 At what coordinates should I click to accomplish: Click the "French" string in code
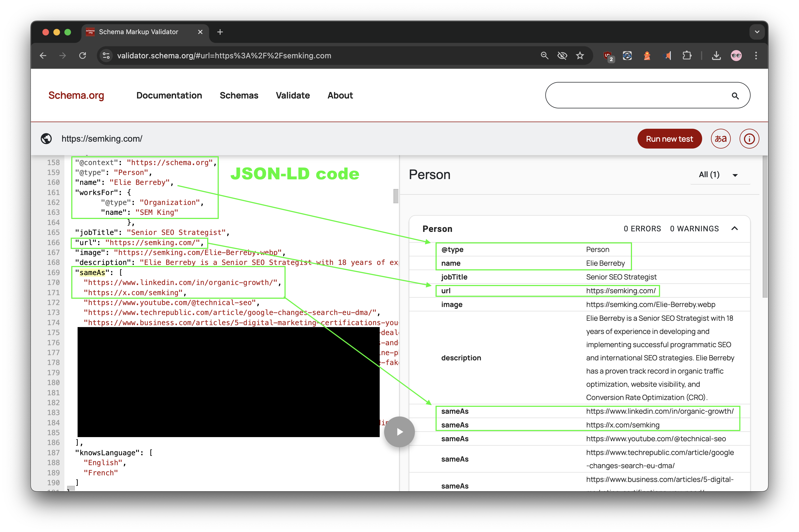[101, 473]
